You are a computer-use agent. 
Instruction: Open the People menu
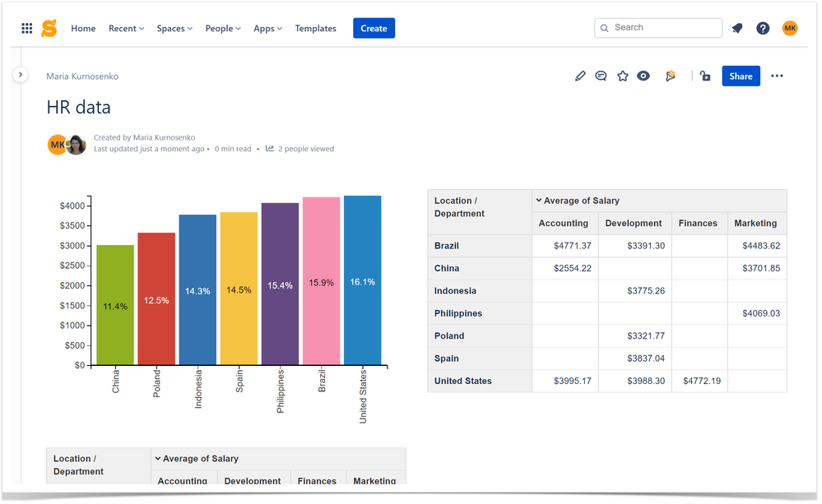pos(222,28)
